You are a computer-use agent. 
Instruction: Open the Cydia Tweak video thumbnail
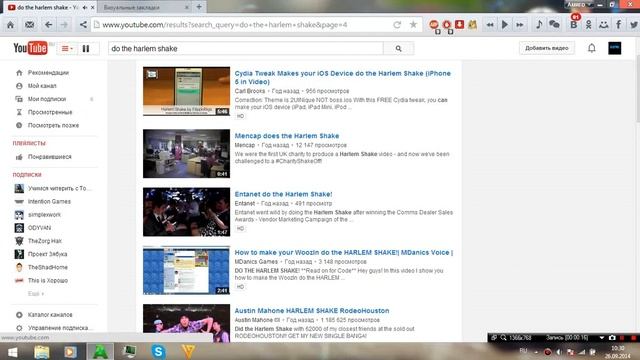tap(187, 91)
